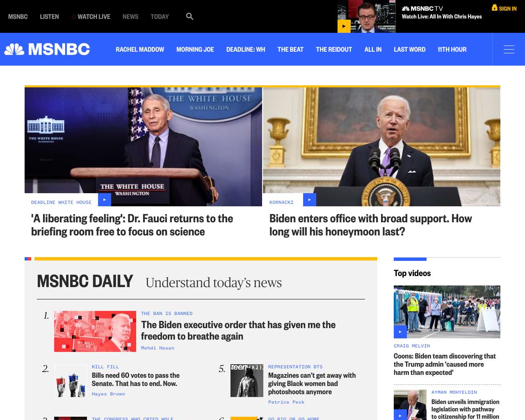Play the MSNBC TV live stream thumbnail
The width and height of the screenshot is (525, 420).
coord(344,26)
